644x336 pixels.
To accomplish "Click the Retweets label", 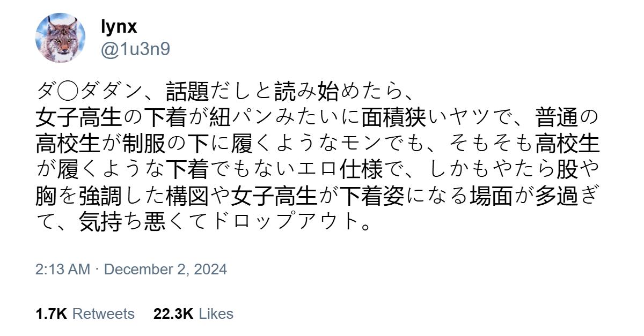I will pos(103,313).
